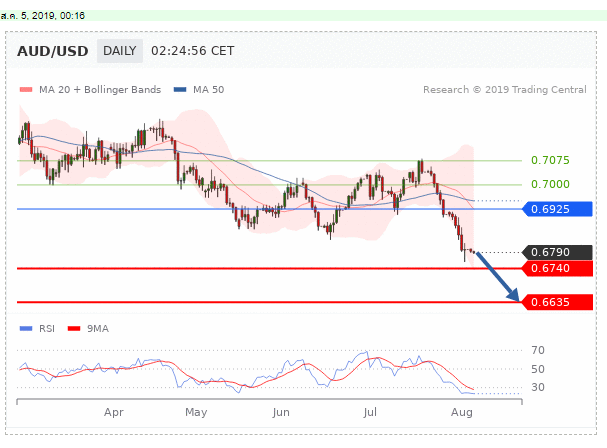Screen dimensions: 607x448
Task: Click the RSI indicator label
Action: pos(47,329)
